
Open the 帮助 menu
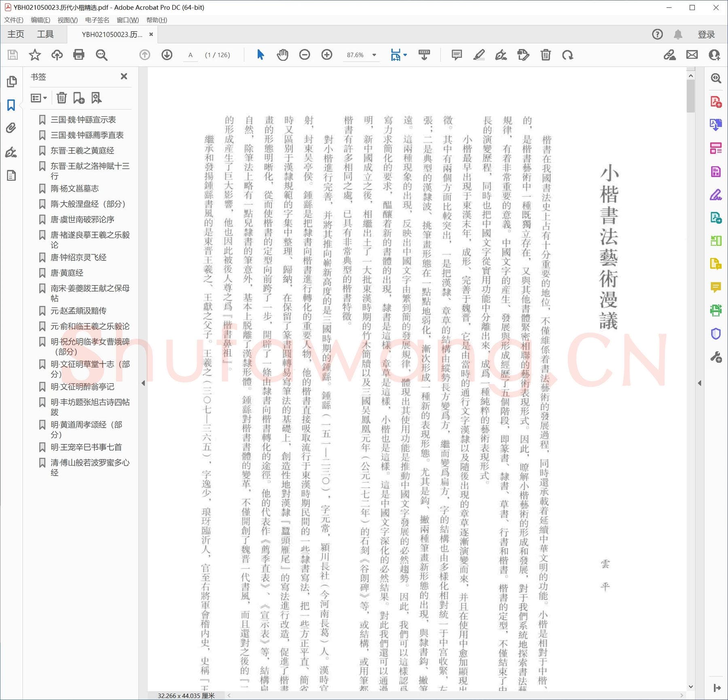click(157, 20)
